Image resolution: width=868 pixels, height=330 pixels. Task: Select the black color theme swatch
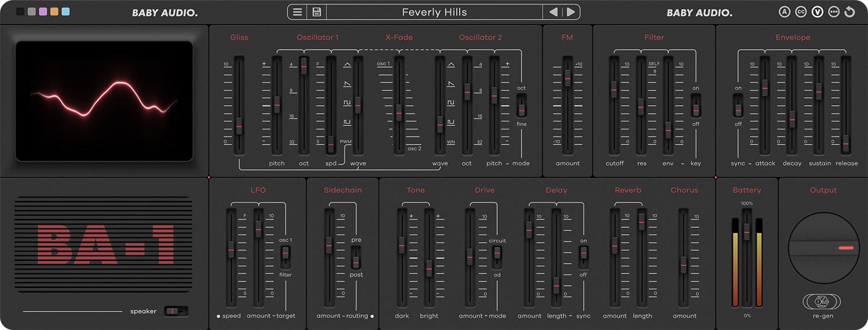20,12
